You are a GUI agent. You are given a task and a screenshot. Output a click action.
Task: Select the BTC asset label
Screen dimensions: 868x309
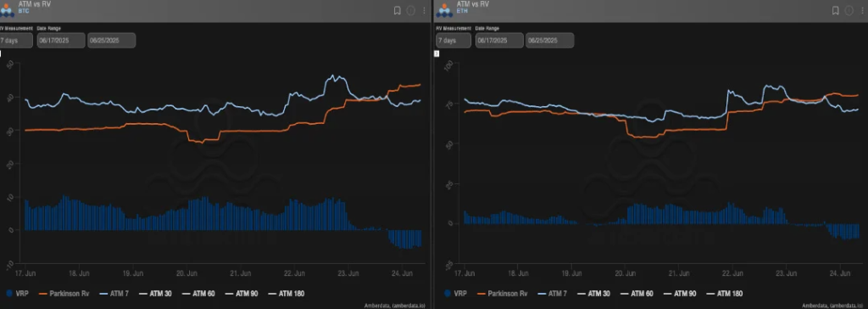(23, 10)
